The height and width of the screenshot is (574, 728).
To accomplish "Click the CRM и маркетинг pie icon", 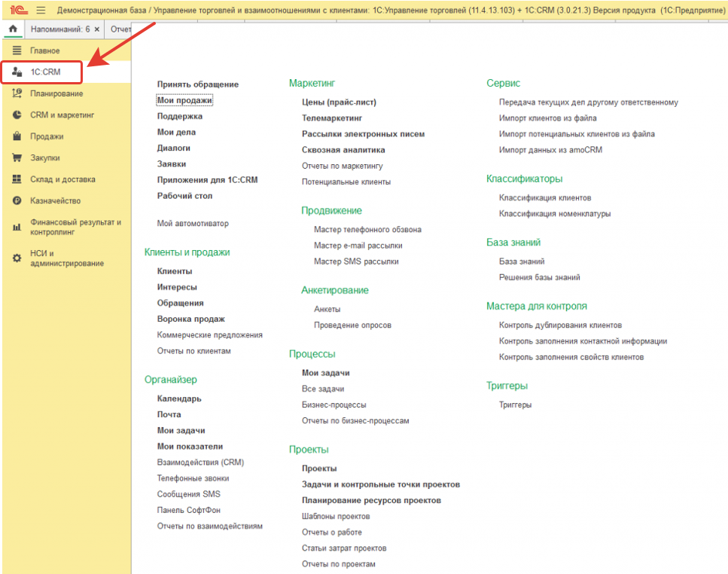I will 17,115.
